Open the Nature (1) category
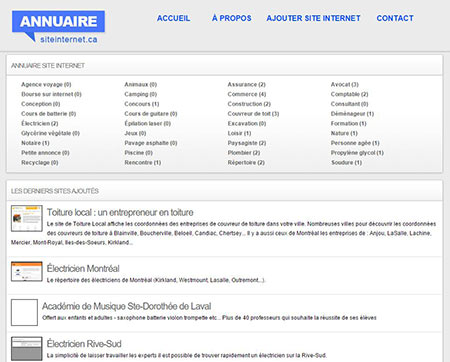The height and width of the screenshot is (362, 450). click(x=344, y=133)
